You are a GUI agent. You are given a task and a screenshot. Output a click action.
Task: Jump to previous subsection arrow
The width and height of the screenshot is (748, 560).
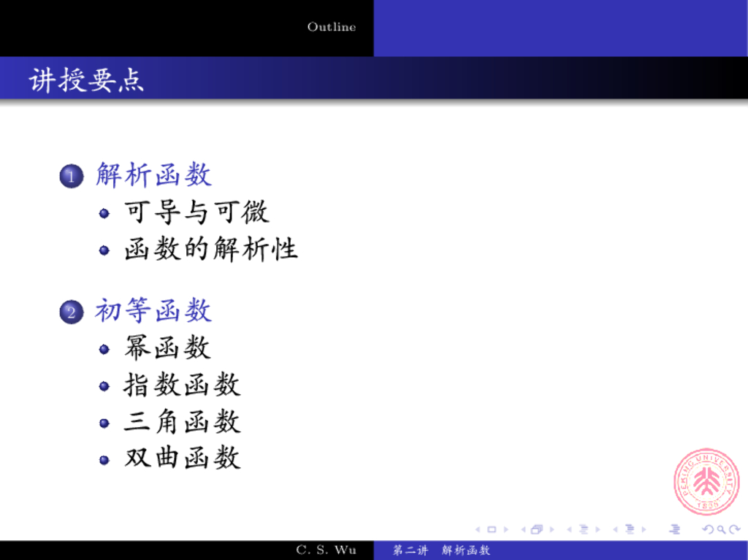tap(569, 529)
